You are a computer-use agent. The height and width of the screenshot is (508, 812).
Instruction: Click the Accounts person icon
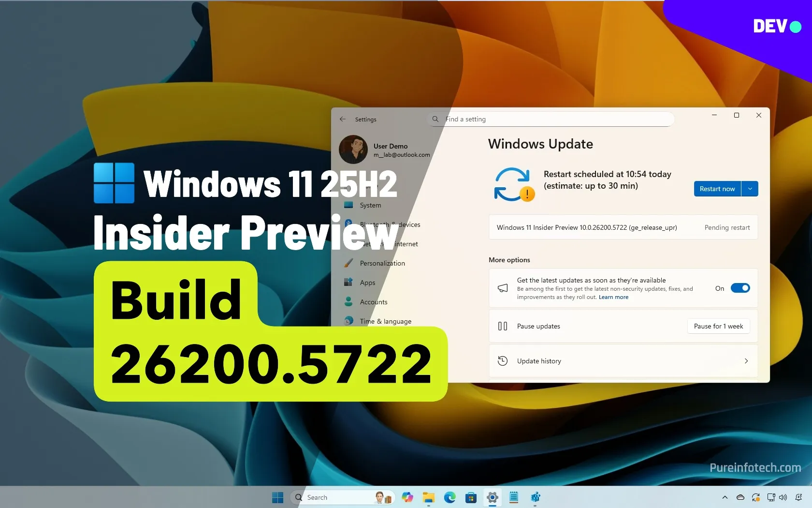coord(348,301)
